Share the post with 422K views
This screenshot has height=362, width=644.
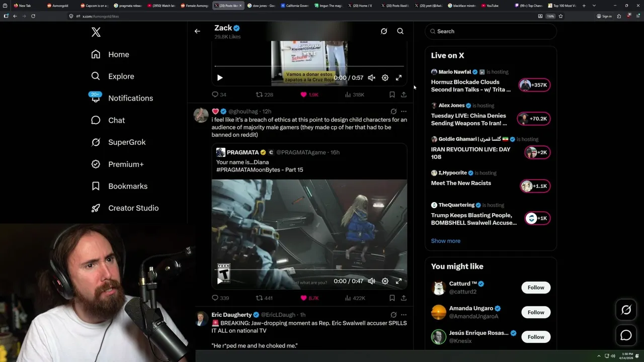click(x=404, y=298)
